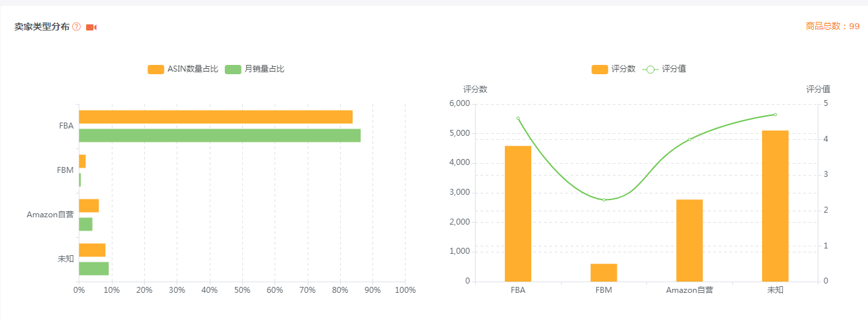Click the Amazon自营 orange horizontal bar
Image resolution: width=868 pixels, height=320 pixels.
(89, 206)
